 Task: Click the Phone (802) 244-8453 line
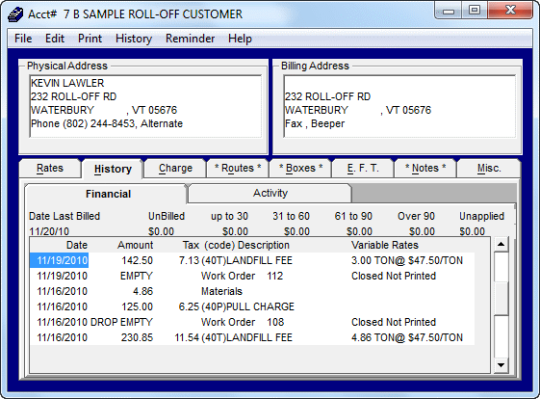click(x=107, y=124)
